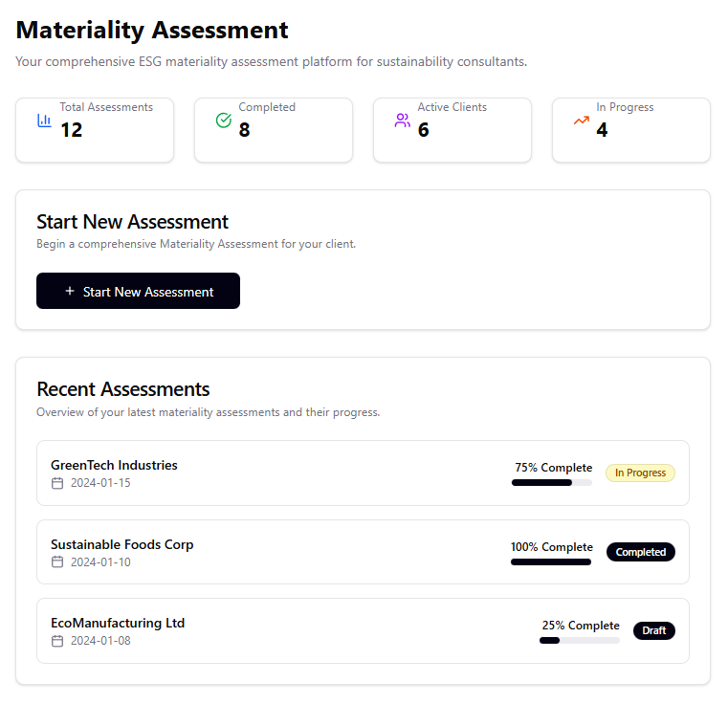
Task: Open the Sustainable Foods Corp assessment
Action: pyautogui.click(x=121, y=544)
